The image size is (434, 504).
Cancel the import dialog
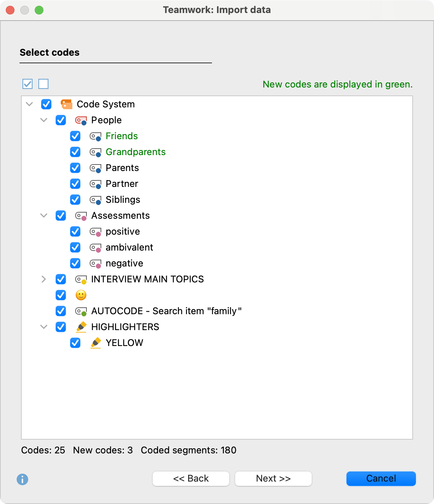381,478
